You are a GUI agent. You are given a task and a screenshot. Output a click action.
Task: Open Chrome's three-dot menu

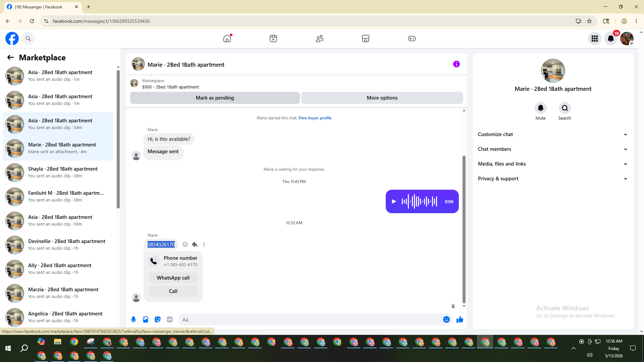click(x=636, y=21)
